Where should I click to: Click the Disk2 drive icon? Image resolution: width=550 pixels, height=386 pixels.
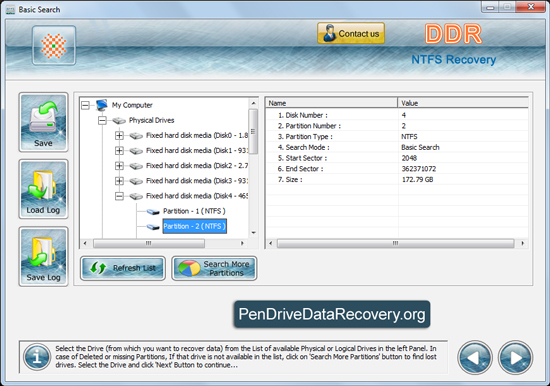pyautogui.click(x=136, y=166)
